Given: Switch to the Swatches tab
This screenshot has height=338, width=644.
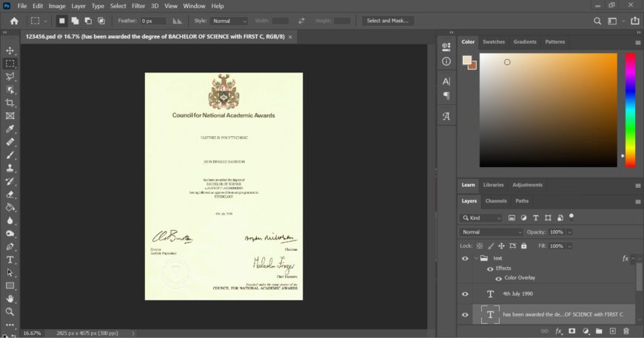Looking at the screenshot, I should pos(494,42).
